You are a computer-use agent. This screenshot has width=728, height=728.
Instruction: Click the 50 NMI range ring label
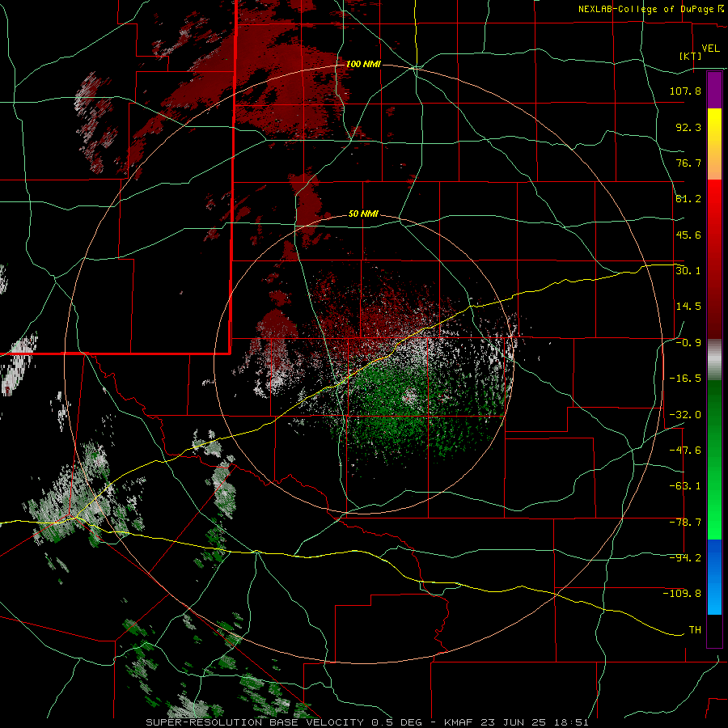363,214
